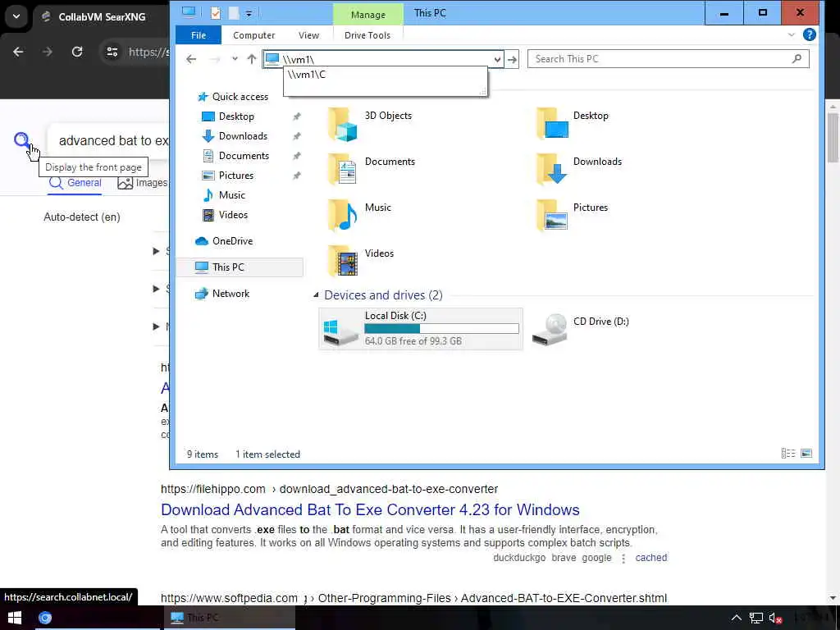
Task: Click the muted speaker tray icon
Action: tap(776, 619)
